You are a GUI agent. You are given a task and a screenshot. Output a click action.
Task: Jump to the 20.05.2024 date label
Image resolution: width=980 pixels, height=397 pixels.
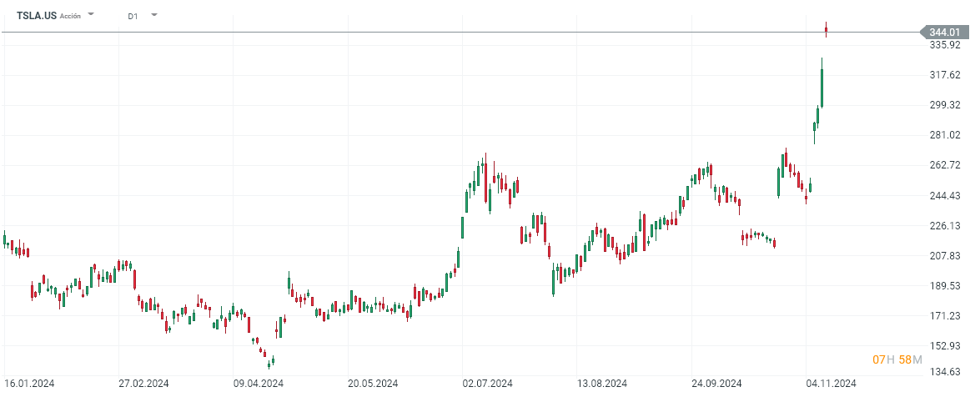pyautogui.click(x=373, y=384)
